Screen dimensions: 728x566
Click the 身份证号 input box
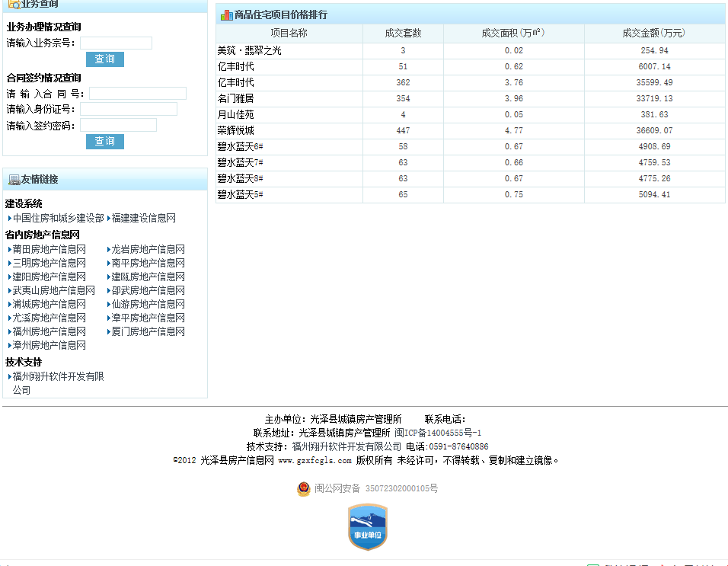pyautogui.click(x=128, y=110)
